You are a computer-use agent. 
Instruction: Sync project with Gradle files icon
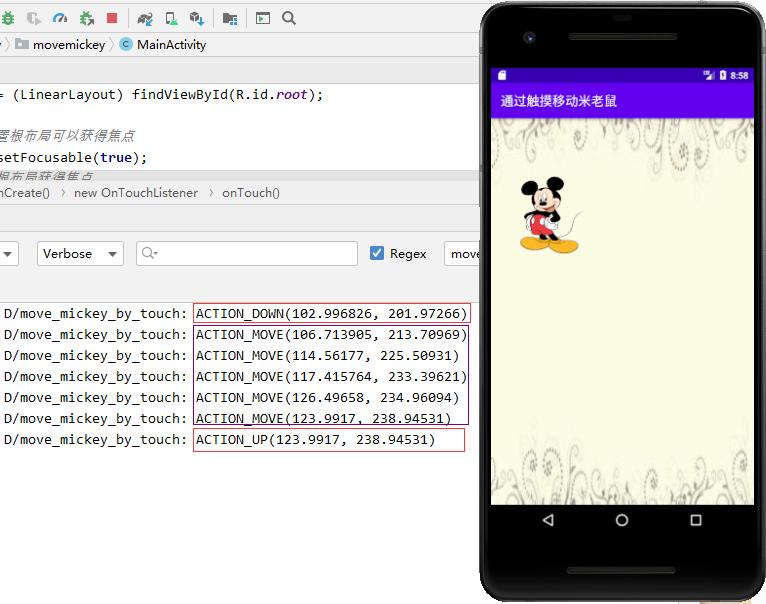(145, 19)
